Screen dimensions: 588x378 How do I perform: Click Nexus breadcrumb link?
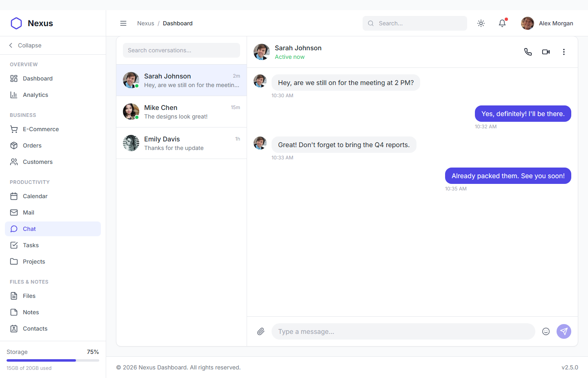point(146,23)
